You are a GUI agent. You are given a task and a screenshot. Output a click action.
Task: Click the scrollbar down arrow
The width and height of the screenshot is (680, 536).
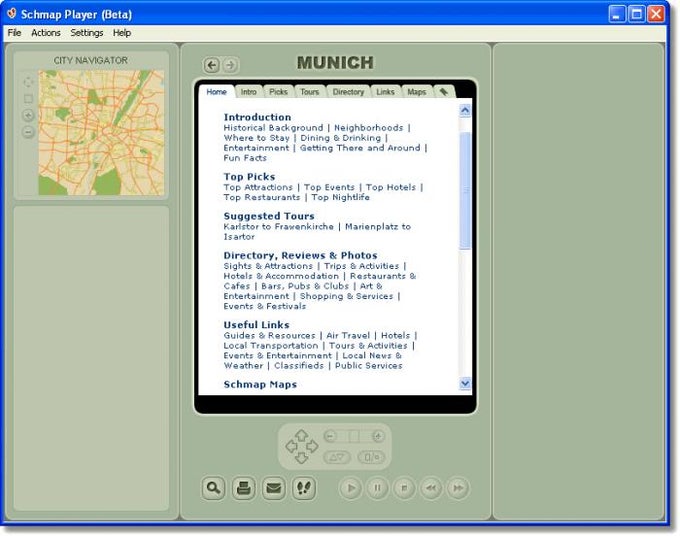(465, 383)
